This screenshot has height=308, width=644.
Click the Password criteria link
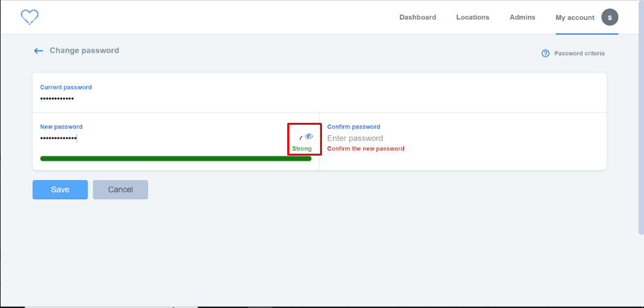[579, 53]
